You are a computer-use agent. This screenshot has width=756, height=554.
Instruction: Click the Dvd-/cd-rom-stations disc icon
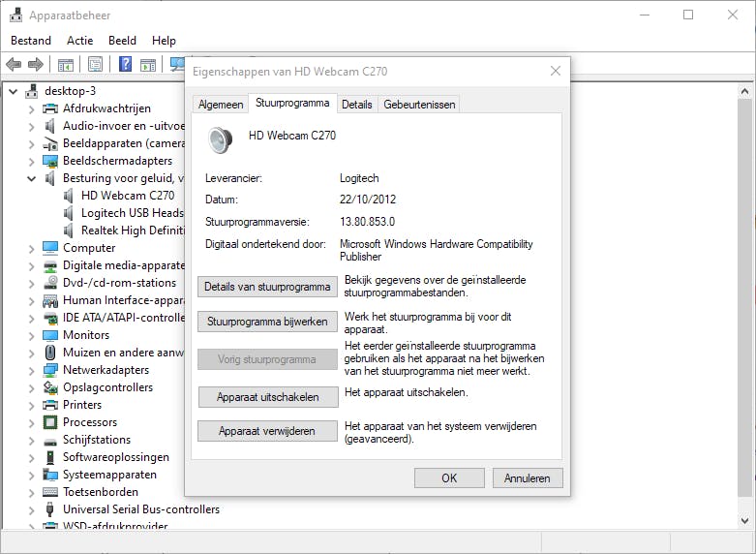(50, 283)
